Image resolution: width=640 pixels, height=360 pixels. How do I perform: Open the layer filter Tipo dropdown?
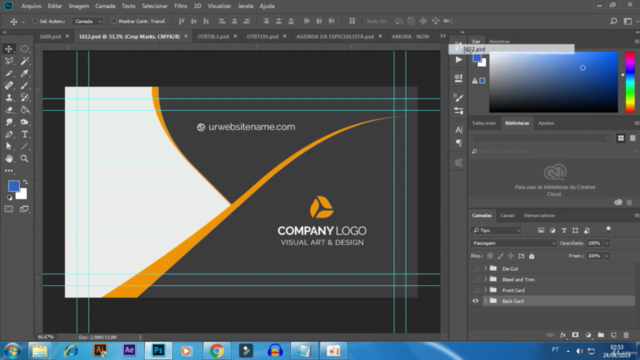click(496, 231)
